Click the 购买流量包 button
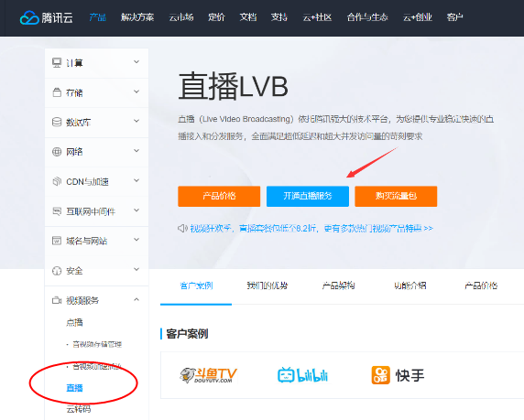 (396, 196)
